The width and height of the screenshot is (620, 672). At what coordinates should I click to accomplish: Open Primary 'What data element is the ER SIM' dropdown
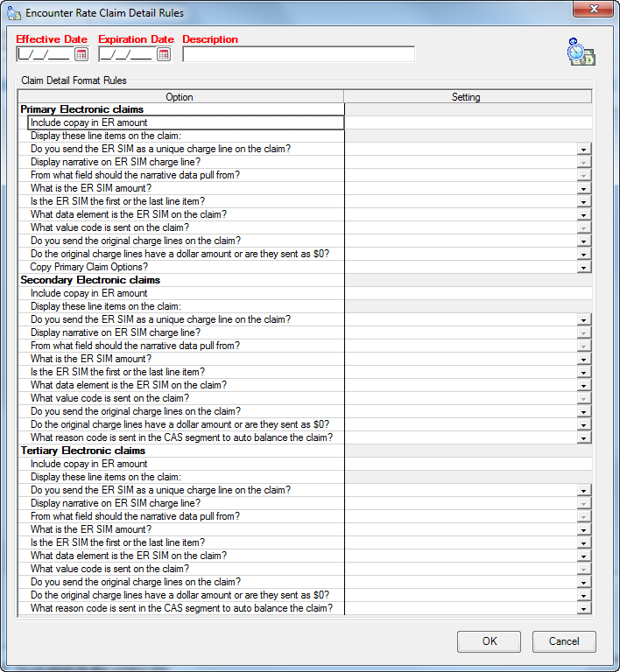pyautogui.click(x=583, y=214)
